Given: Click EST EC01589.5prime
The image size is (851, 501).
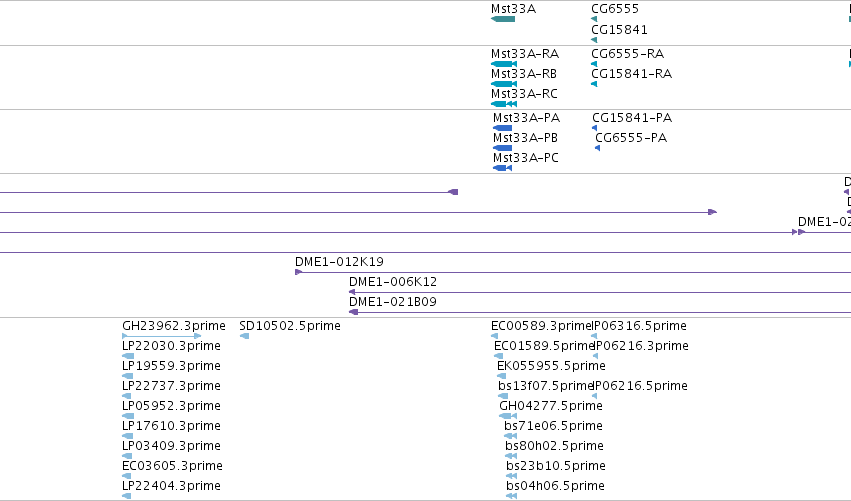Looking at the screenshot, I should point(544,346).
